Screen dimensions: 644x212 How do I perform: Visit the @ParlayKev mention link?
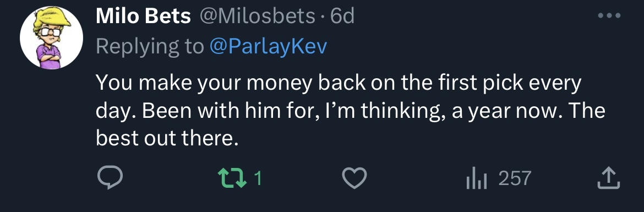point(268,47)
